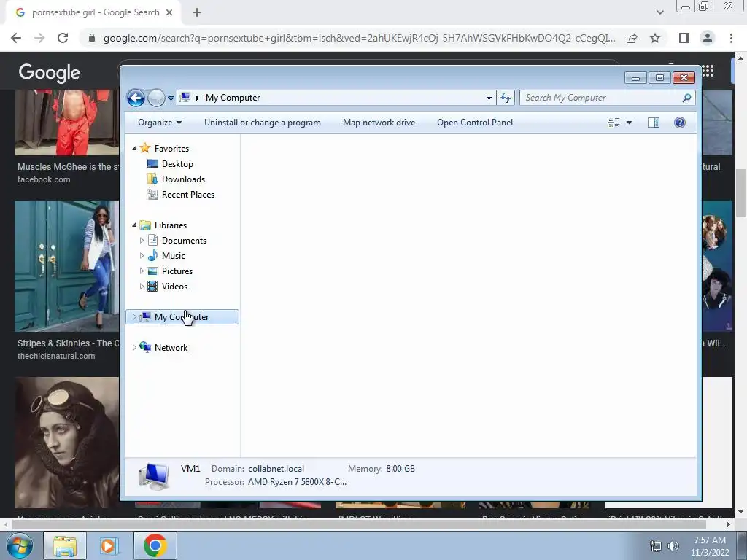This screenshot has width=747, height=560.
Task: Click My Computer breadcrumb in address bar
Action: pyautogui.click(x=233, y=98)
